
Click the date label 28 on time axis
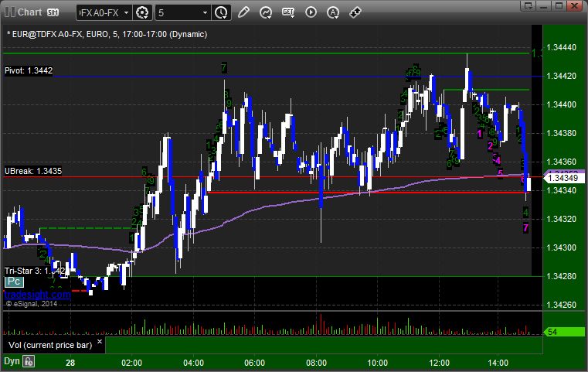click(70, 363)
